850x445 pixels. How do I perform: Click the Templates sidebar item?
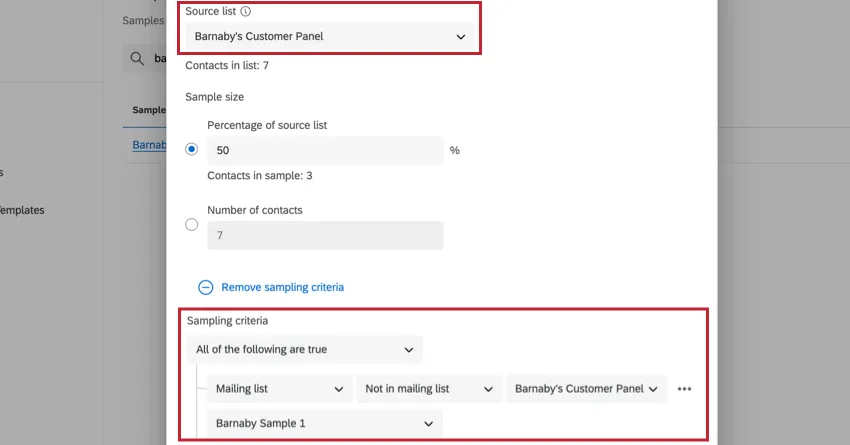click(x=22, y=210)
